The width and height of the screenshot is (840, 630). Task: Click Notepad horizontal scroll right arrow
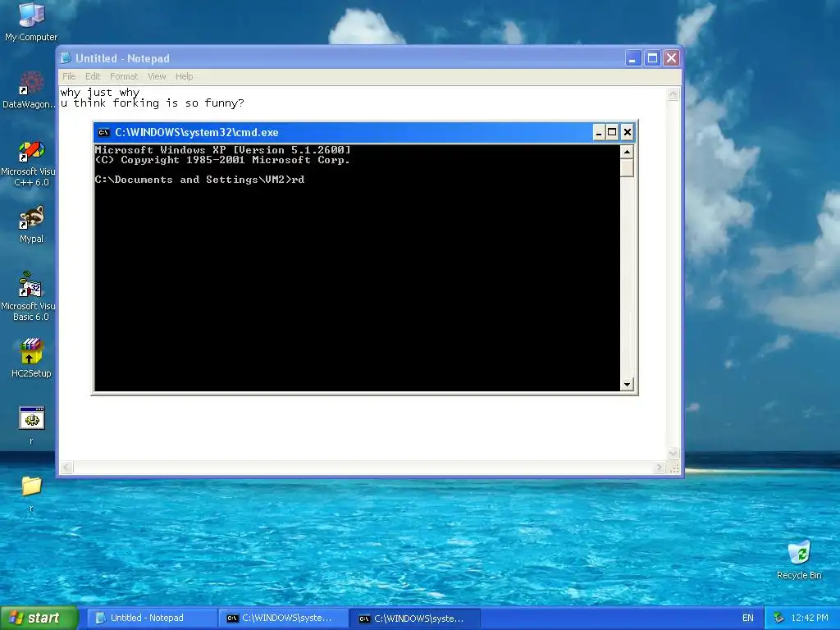[x=660, y=468]
